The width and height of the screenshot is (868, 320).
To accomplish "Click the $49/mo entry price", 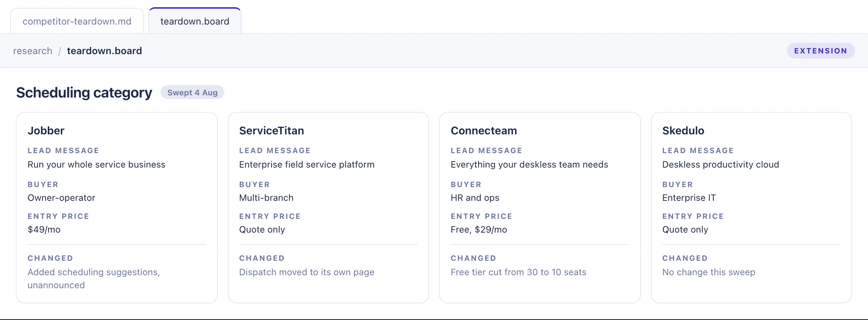I will click(44, 230).
